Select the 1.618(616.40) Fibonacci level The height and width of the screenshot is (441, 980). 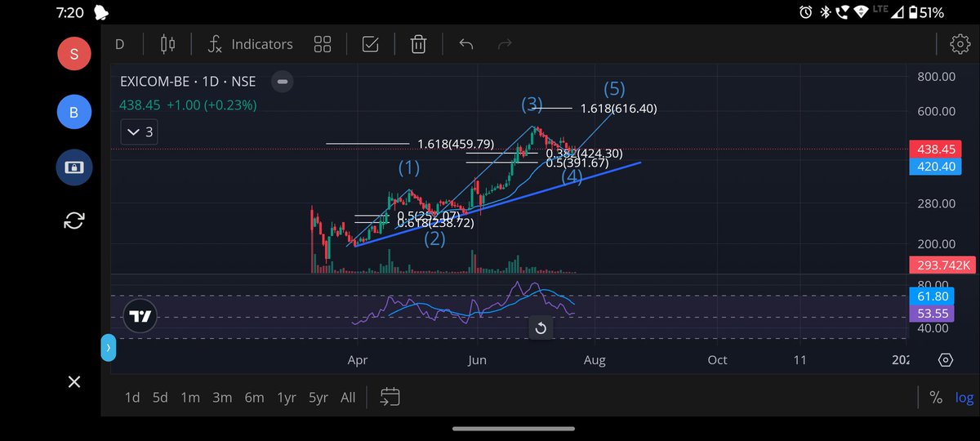tap(618, 108)
